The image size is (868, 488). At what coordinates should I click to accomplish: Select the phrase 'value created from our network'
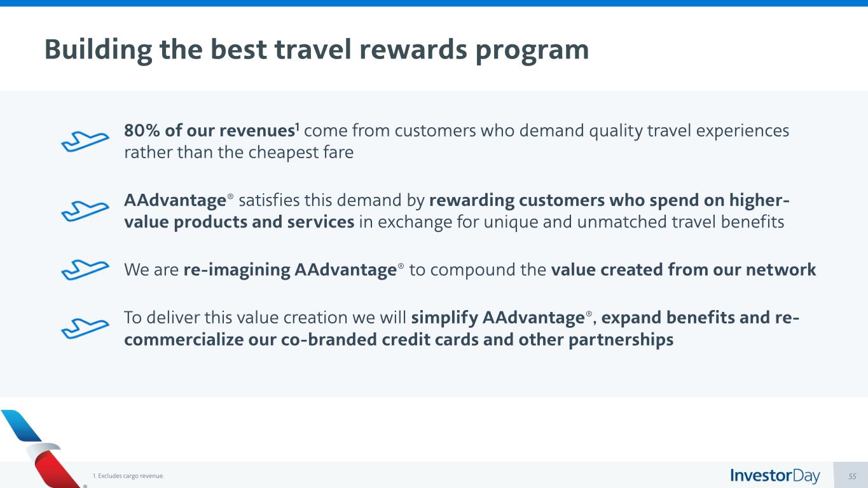pyautogui.click(x=683, y=269)
